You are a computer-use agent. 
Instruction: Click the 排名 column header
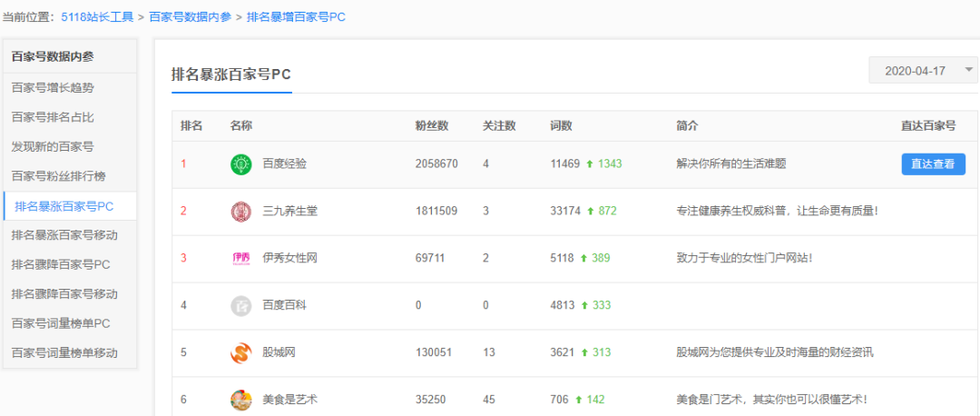click(191, 125)
